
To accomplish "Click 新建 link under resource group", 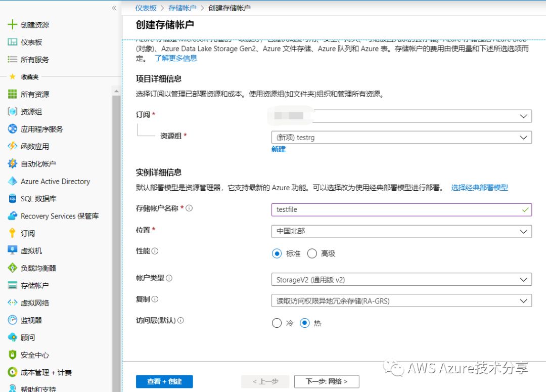I will pyautogui.click(x=279, y=149).
